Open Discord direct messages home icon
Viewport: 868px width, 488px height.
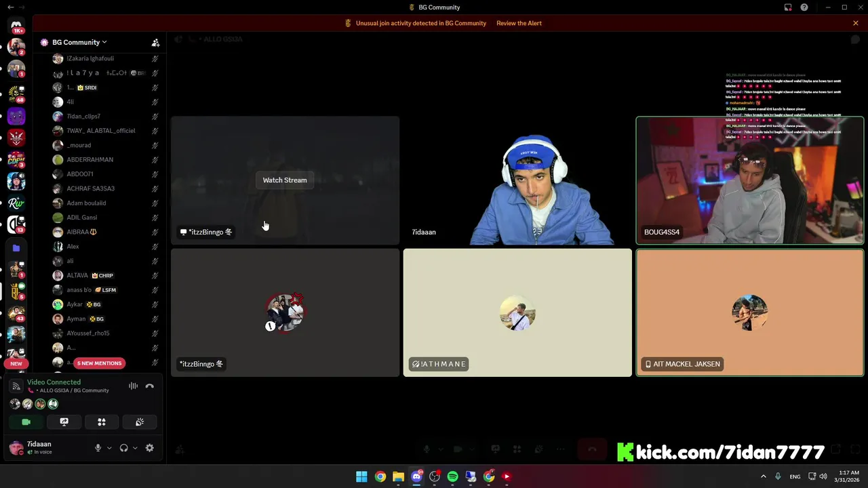pyautogui.click(x=16, y=26)
